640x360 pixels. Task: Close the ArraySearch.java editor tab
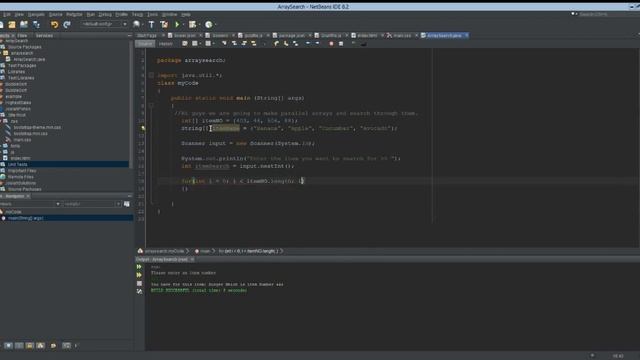coord(467,36)
